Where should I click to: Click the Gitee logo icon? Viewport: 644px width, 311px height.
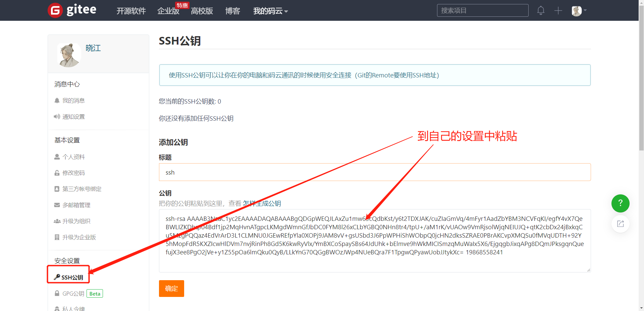point(55,10)
